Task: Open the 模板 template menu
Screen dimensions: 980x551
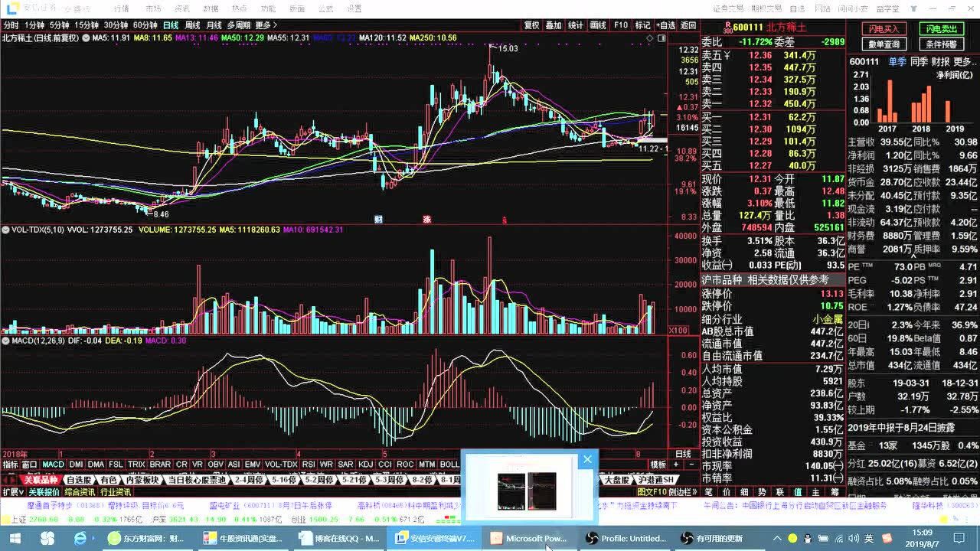Action: pyautogui.click(x=658, y=465)
